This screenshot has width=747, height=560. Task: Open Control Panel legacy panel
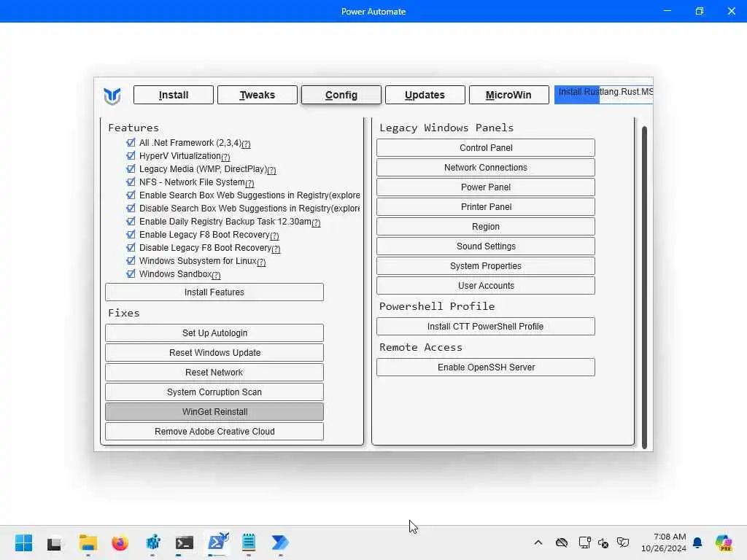pyautogui.click(x=485, y=147)
